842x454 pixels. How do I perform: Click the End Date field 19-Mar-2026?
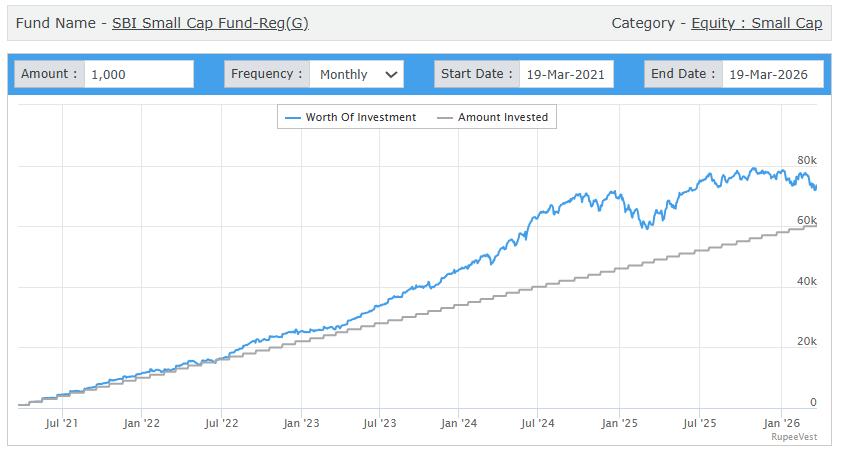click(772, 74)
